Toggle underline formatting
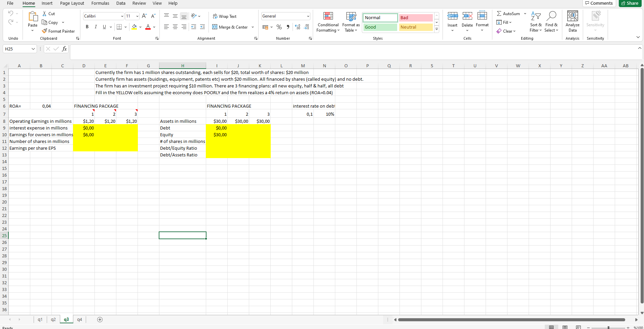The image size is (644, 329). tap(104, 27)
